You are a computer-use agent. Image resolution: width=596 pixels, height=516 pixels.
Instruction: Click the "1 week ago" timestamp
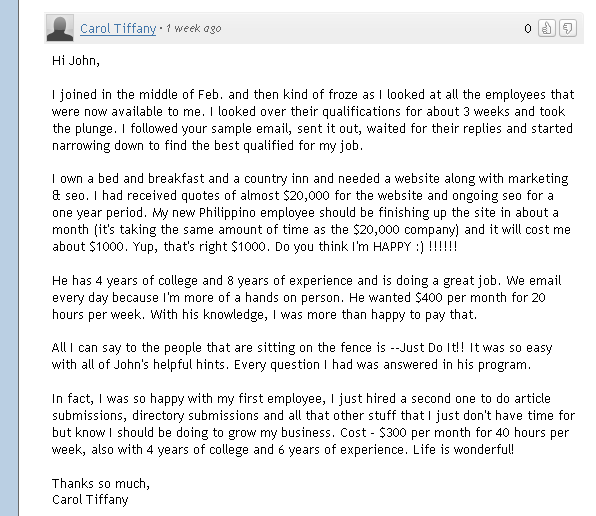point(193,28)
